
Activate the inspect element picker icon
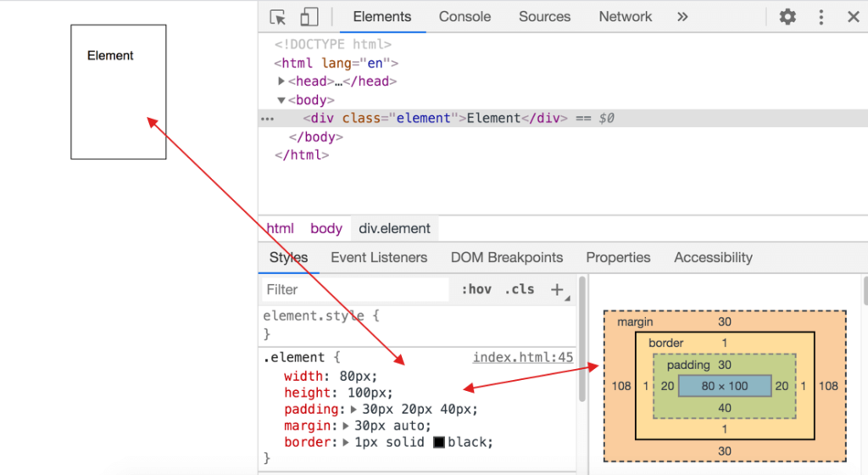(x=278, y=17)
